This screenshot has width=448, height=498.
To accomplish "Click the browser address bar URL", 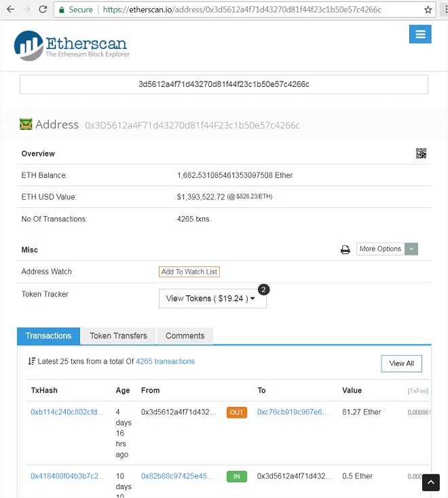I will 242,10.
